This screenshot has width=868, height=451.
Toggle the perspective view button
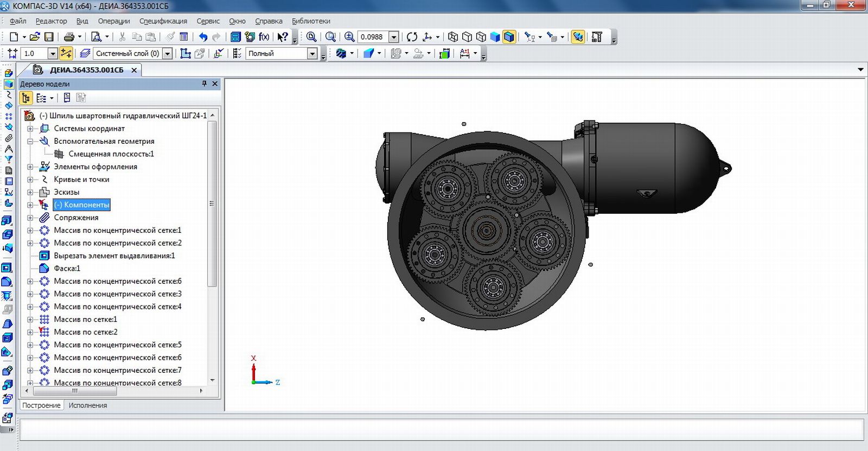click(578, 37)
